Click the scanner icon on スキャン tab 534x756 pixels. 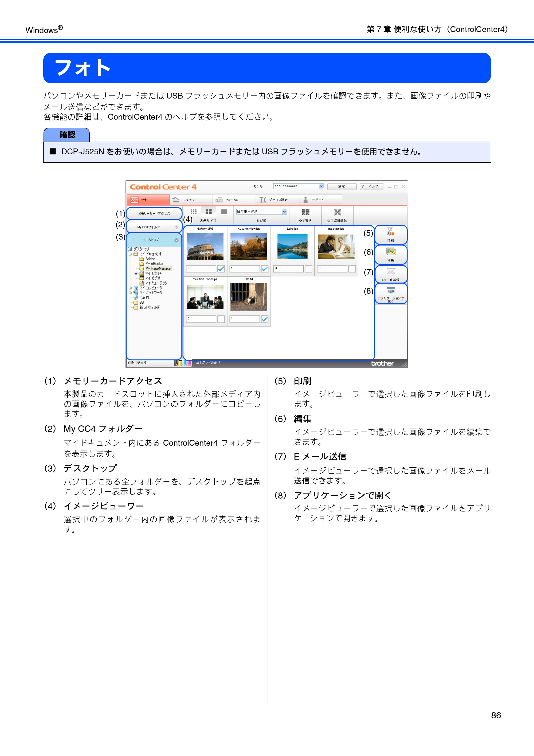pyautogui.click(x=176, y=199)
